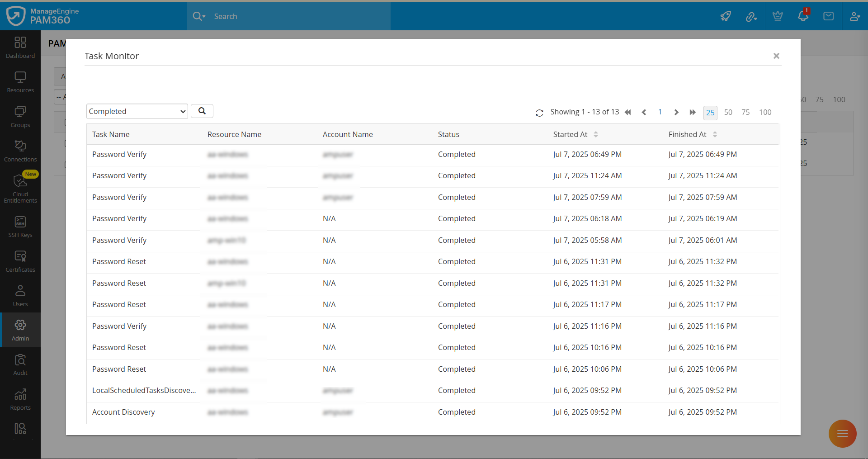Open the Dashboard from the sidebar
Image resolution: width=868 pixels, height=459 pixels.
[20, 47]
